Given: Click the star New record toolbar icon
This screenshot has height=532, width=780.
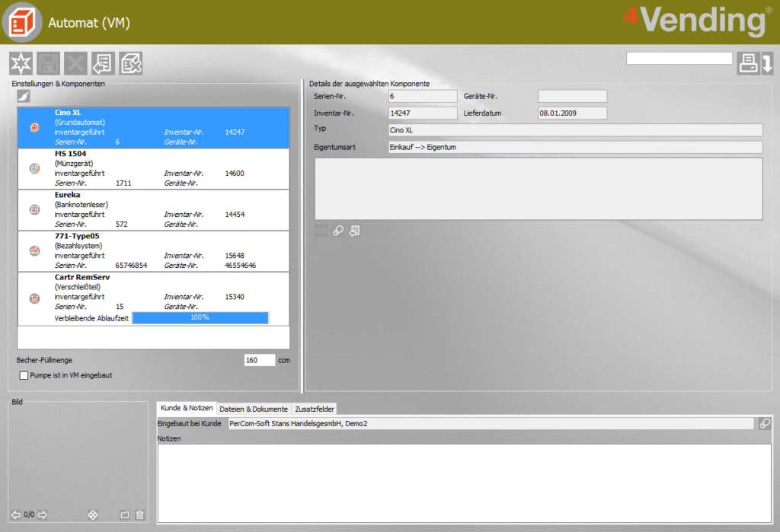Looking at the screenshot, I should click(21, 64).
